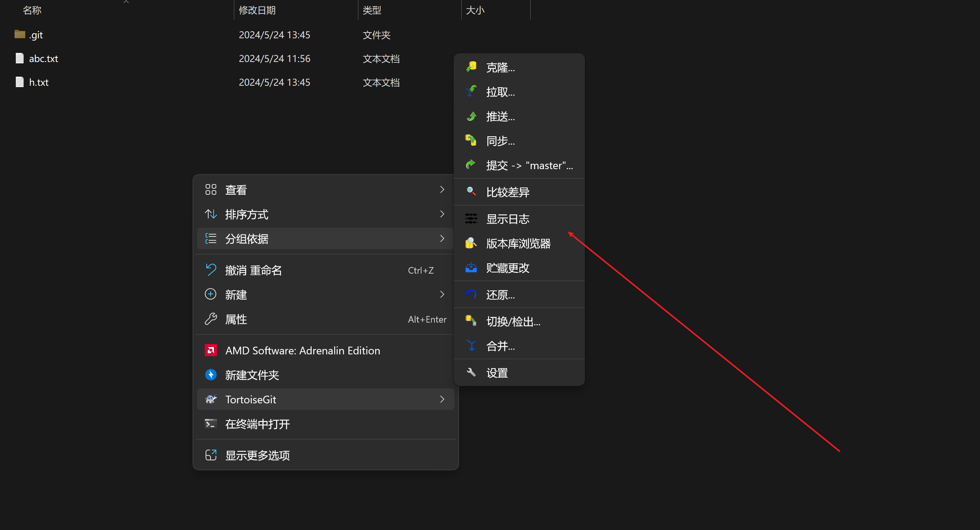Screen dimensions: 980x530
Task: Click the Clone (克隆) icon
Action: pyautogui.click(x=471, y=67)
